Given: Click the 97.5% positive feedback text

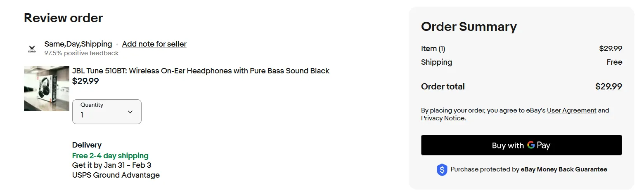Looking at the screenshot, I should 81,53.
